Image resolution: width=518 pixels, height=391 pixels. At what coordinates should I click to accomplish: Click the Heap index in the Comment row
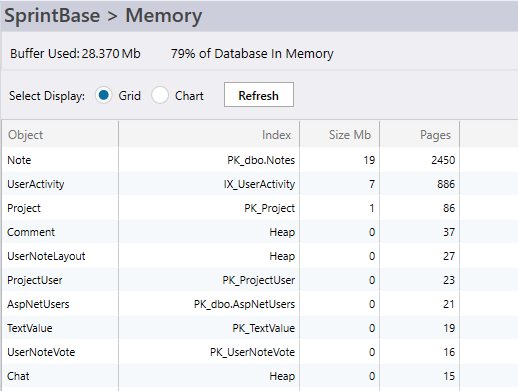(282, 232)
